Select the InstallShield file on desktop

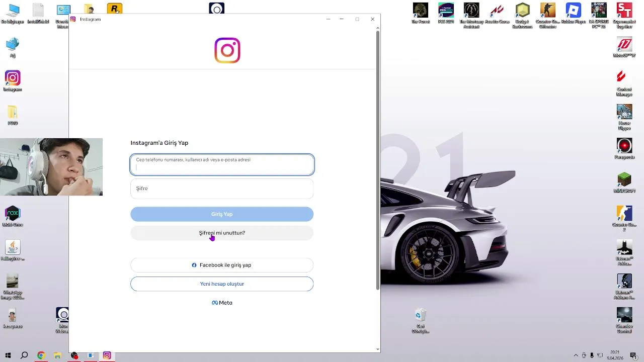click(38, 14)
